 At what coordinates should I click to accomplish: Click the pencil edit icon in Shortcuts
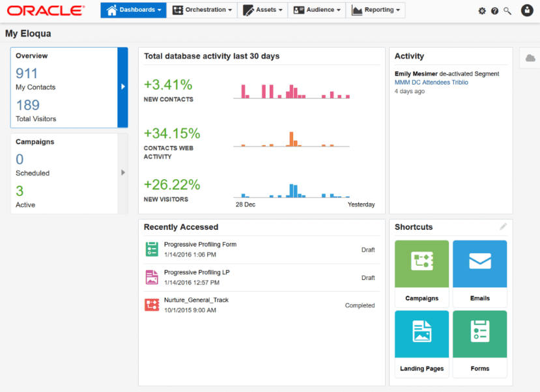tap(503, 227)
